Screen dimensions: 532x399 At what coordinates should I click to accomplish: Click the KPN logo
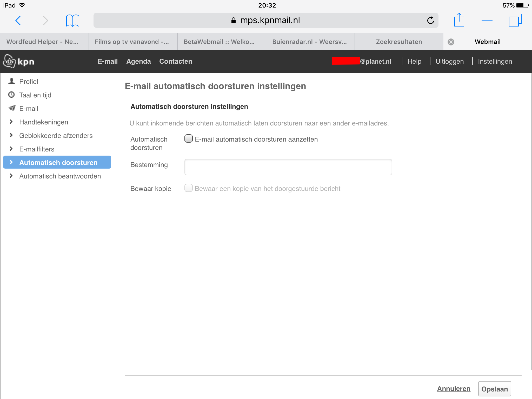18,61
